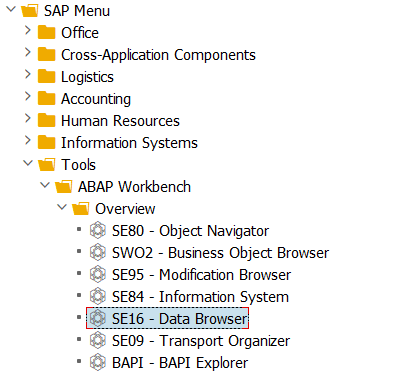Image resolution: width=409 pixels, height=372 pixels.
Task: Click the Office folder icon
Action: (46, 33)
